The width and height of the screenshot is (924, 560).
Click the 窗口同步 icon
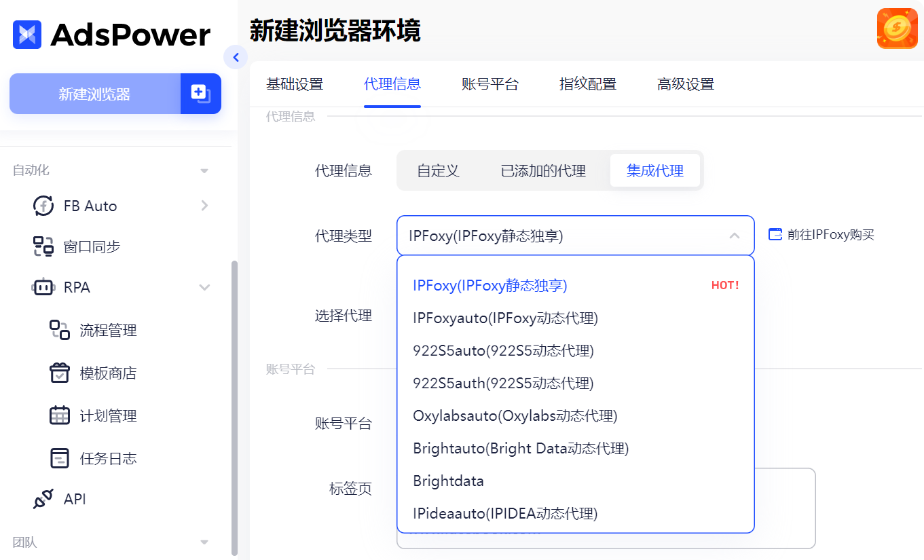coord(43,246)
